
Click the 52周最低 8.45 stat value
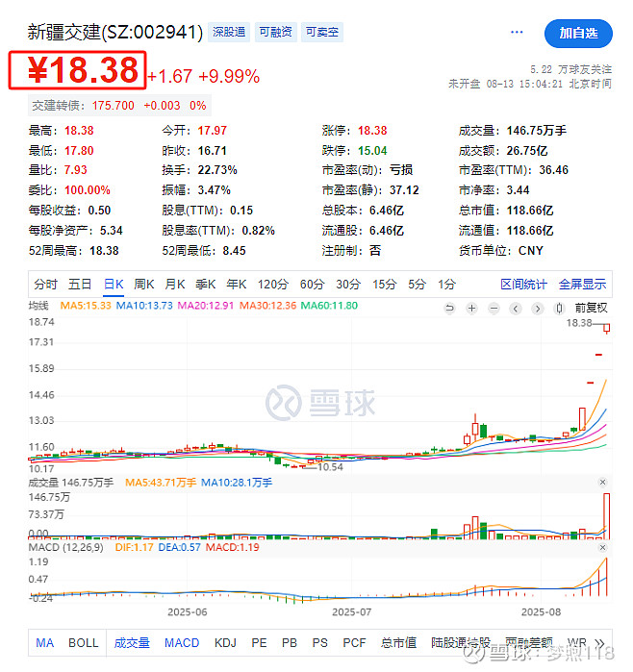coord(234,251)
